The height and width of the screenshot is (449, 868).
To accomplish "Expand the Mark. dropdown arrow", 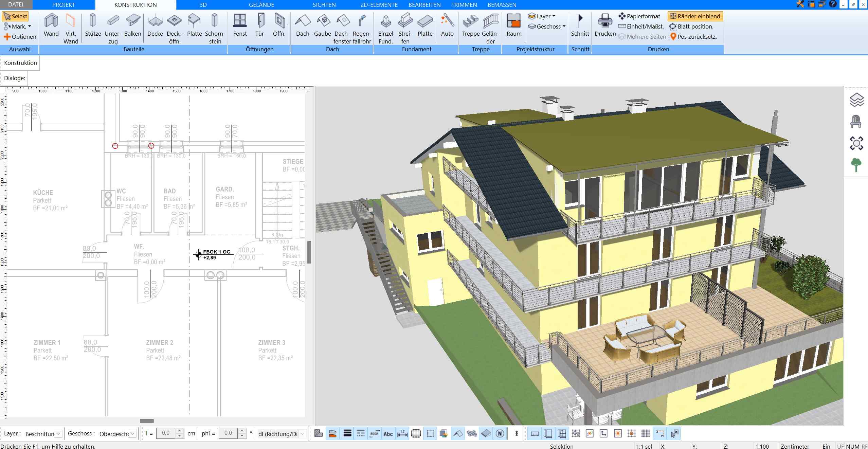I will (x=30, y=26).
